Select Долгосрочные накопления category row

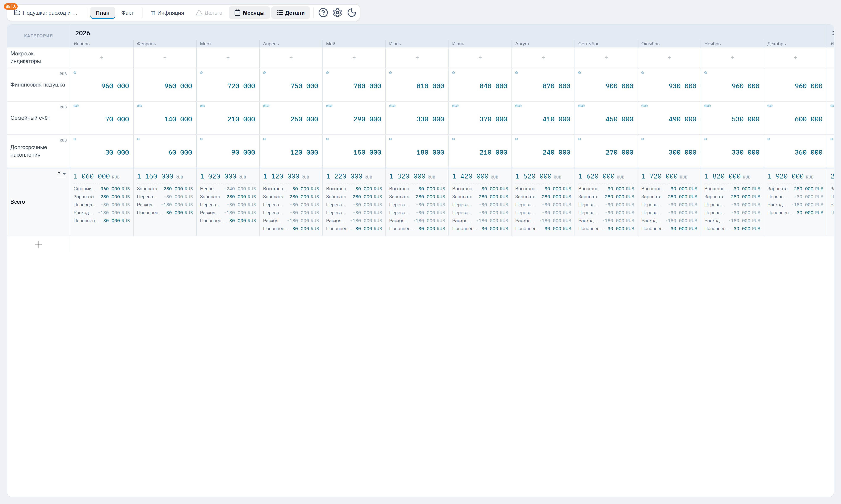(38, 151)
